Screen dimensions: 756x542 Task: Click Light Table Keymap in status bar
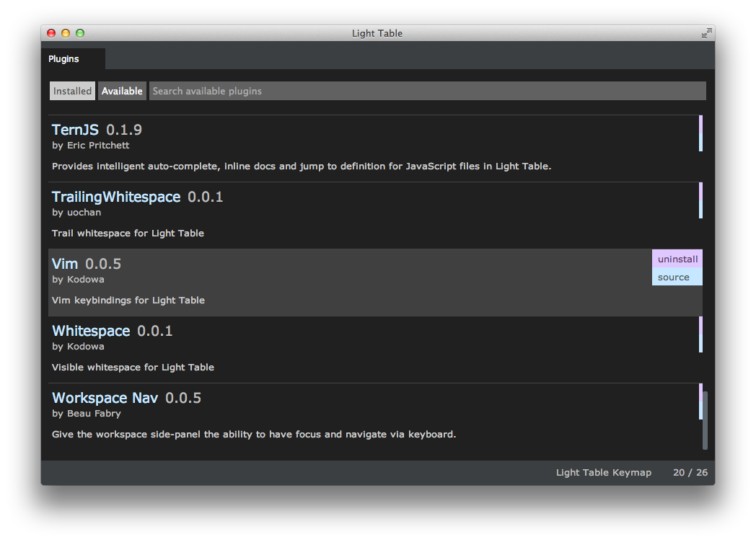click(x=603, y=473)
